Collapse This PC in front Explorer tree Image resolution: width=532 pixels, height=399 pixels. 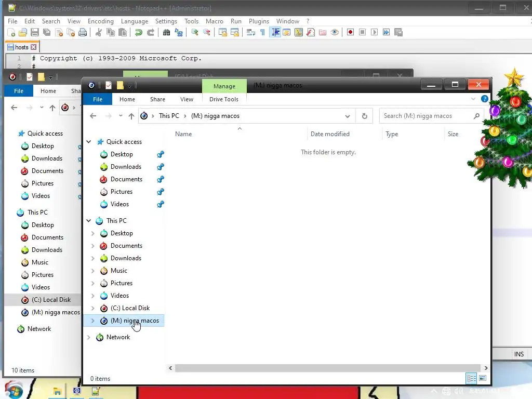pyautogui.click(x=89, y=220)
